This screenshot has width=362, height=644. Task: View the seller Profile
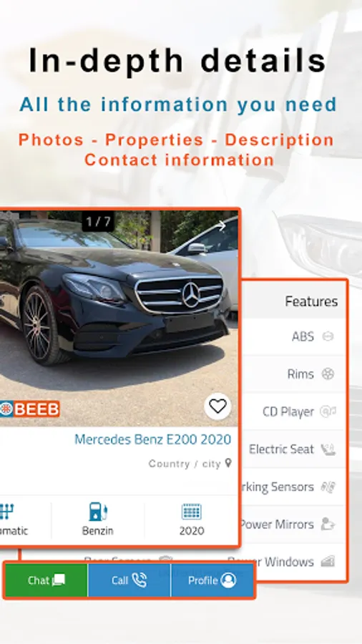(212, 580)
